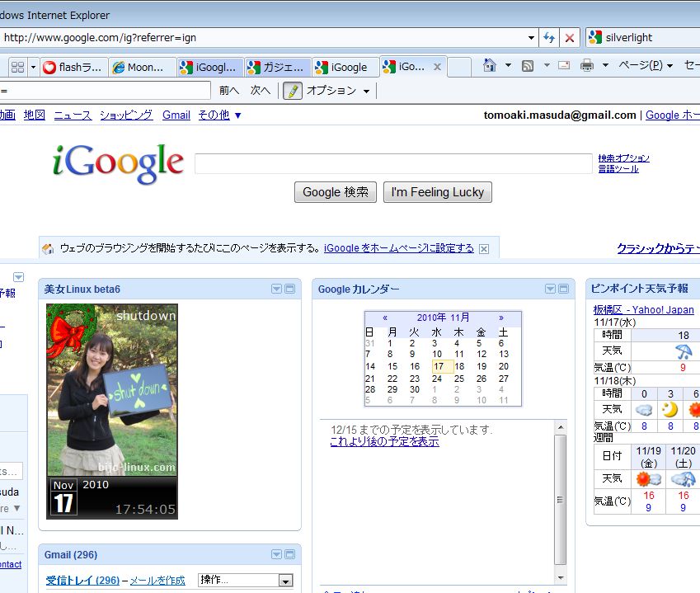
Task: Click the highlighter pencil icon in find bar
Action: point(292,91)
